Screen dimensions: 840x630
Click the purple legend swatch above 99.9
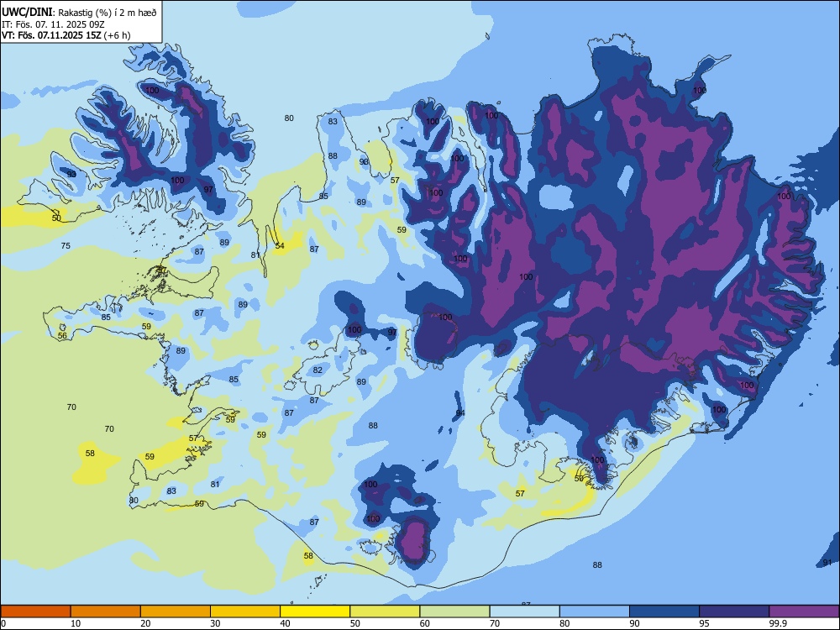804,612
